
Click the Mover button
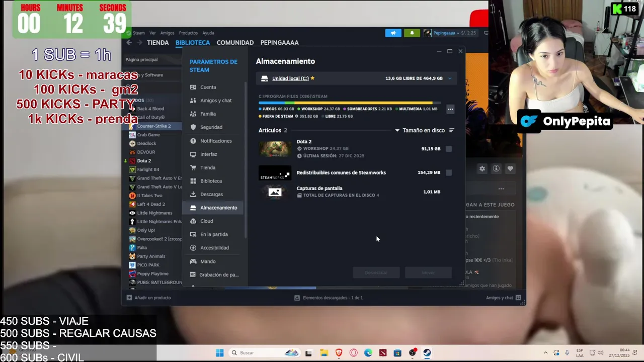[x=428, y=273]
